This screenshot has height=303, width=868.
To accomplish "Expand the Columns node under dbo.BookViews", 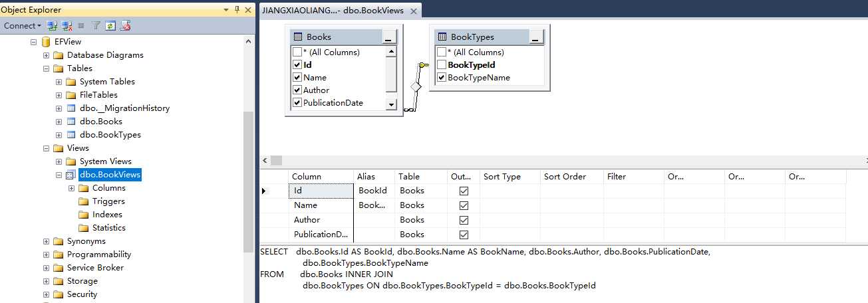I will tap(71, 188).
